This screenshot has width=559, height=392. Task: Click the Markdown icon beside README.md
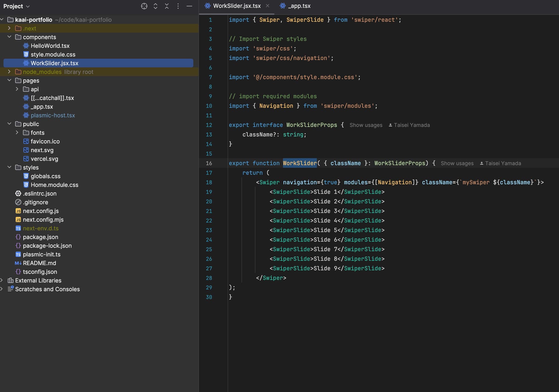tap(18, 263)
